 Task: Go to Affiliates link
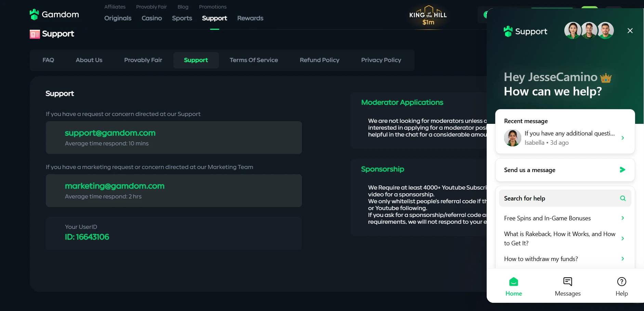(x=115, y=7)
